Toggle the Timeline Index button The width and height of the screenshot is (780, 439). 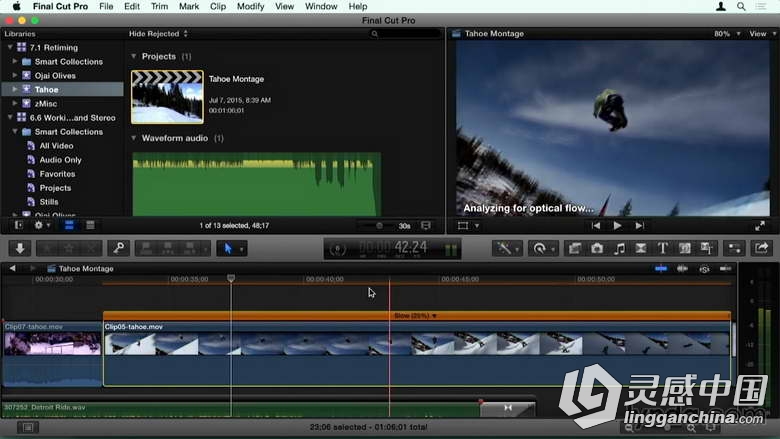(x=28, y=427)
